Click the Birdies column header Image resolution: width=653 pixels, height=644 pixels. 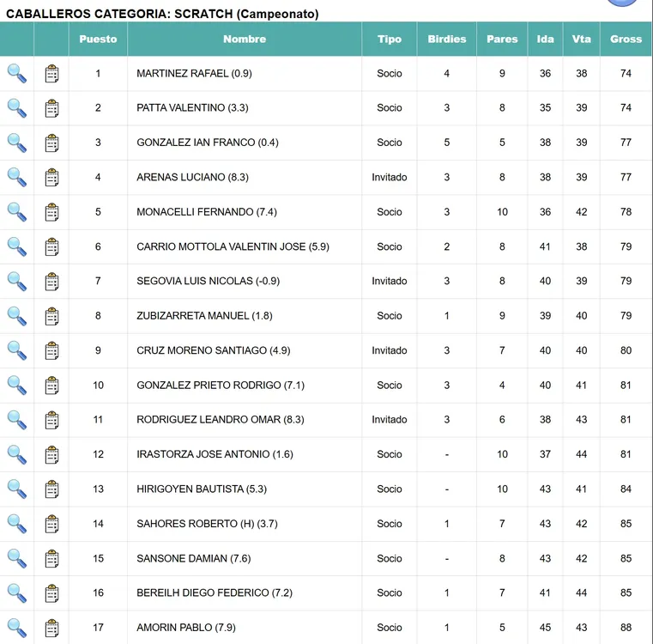(447, 39)
